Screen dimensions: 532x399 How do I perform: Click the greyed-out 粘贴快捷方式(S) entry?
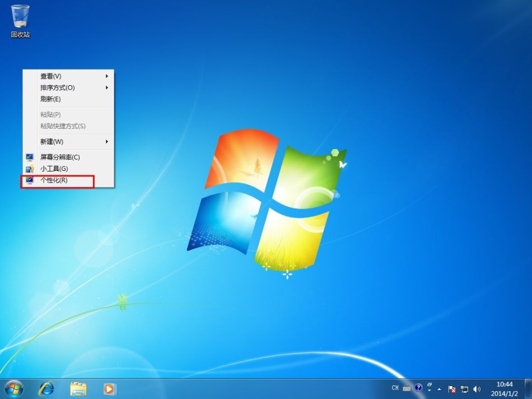(x=68, y=126)
